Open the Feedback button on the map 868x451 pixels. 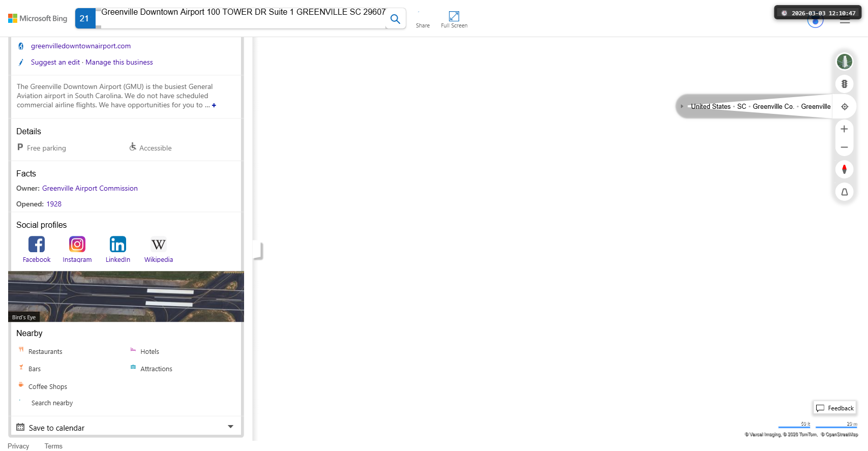coord(834,408)
